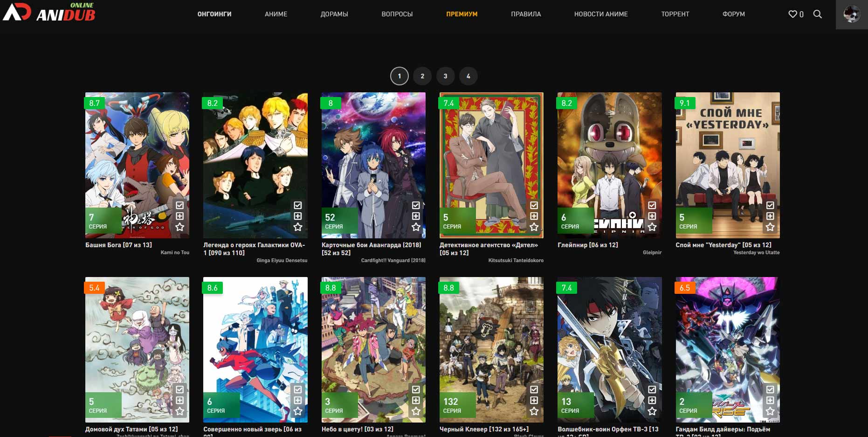This screenshot has height=437, width=868.
Task: Star Детективное агентство «Дятел» as a favorite
Action: point(534,227)
